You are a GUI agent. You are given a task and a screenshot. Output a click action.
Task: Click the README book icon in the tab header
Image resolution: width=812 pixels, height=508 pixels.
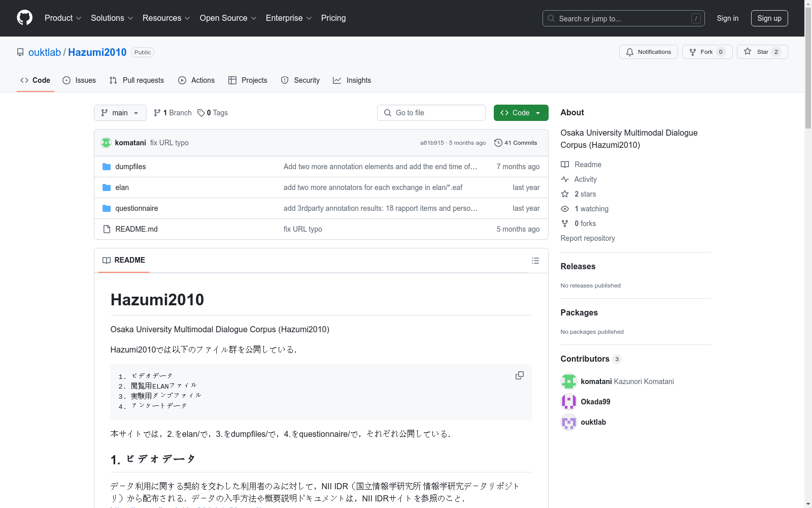pyautogui.click(x=107, y=260)
